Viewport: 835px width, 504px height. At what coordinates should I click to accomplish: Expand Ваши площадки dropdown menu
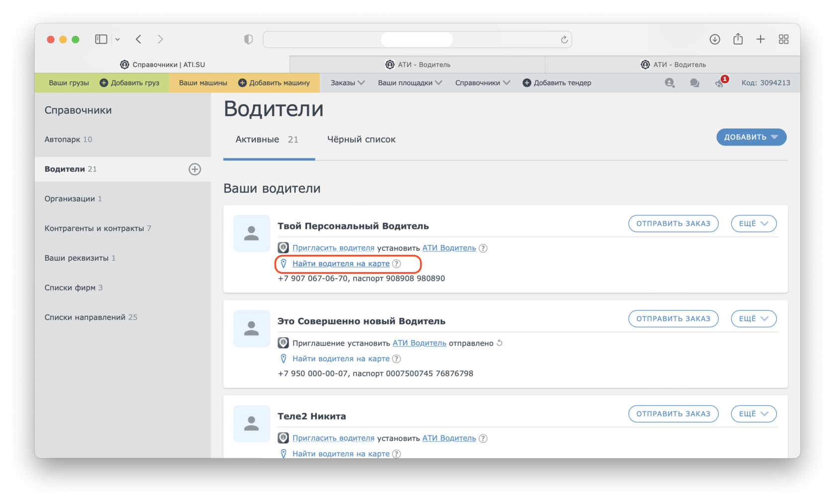click(410, 83)
